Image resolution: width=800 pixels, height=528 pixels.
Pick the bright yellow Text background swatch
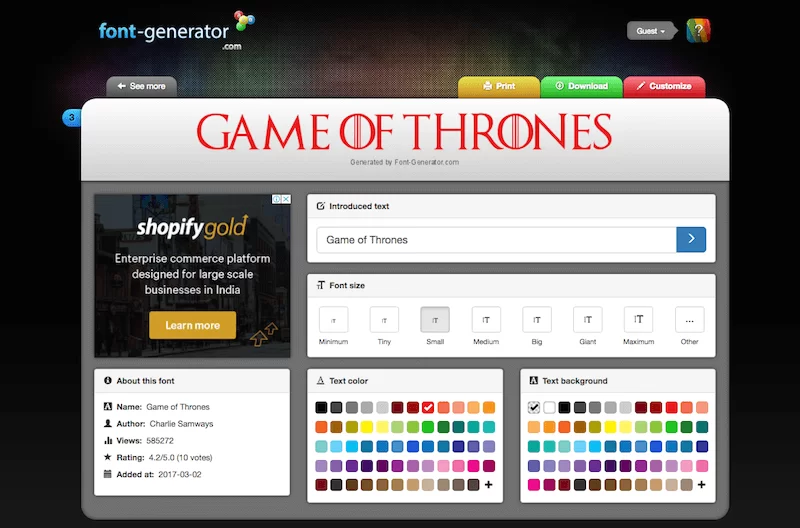coord(610,426)
